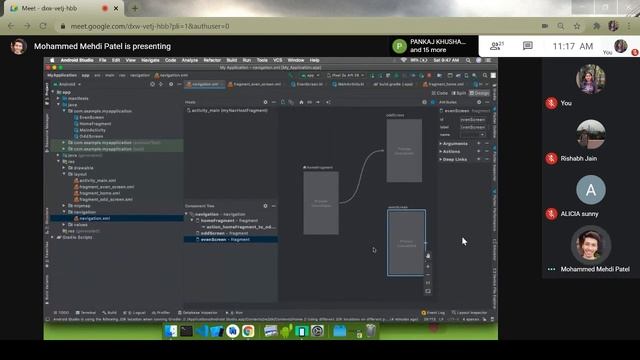Select homeFragment destination box in graph
640x360 pixels.
click(x=321, y=203)
